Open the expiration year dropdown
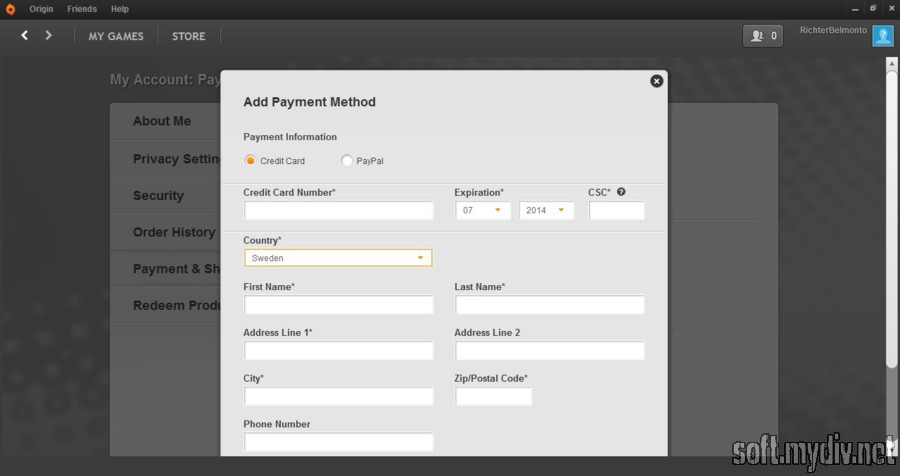This screenshot has width=900, height=476. click(x=546, y=210)
